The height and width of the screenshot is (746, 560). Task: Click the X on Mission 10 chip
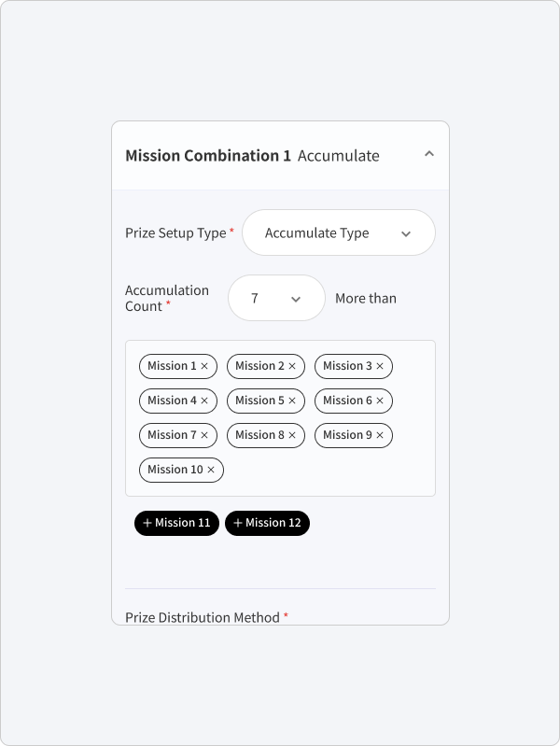click(x=211, y=470)
